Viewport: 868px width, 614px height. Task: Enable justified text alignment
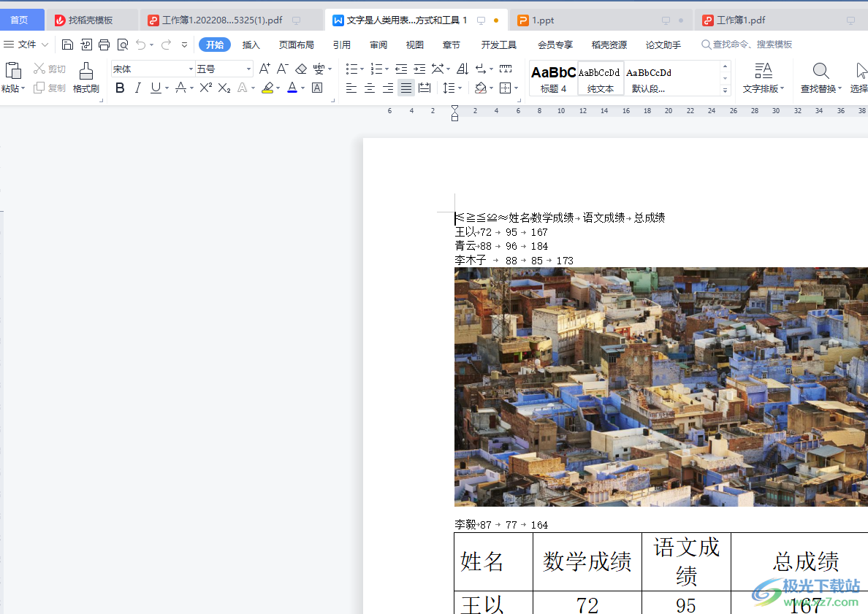tap(406, 88)
